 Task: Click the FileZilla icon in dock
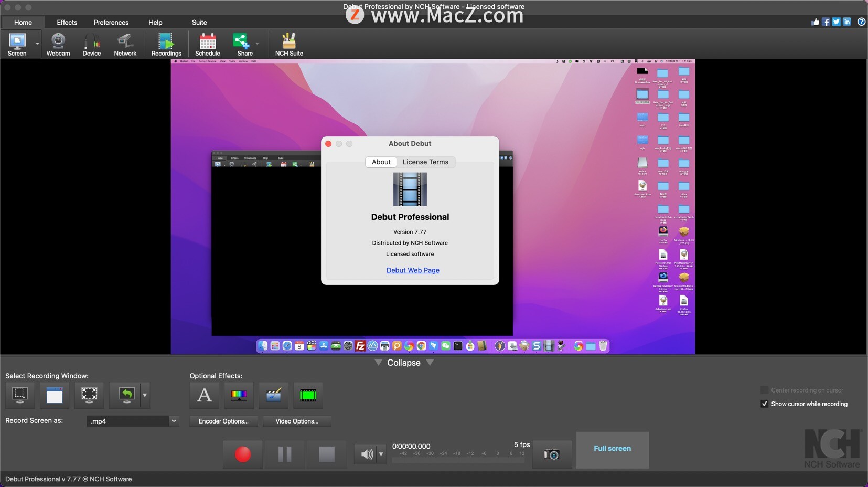click(x=360, y=346)
